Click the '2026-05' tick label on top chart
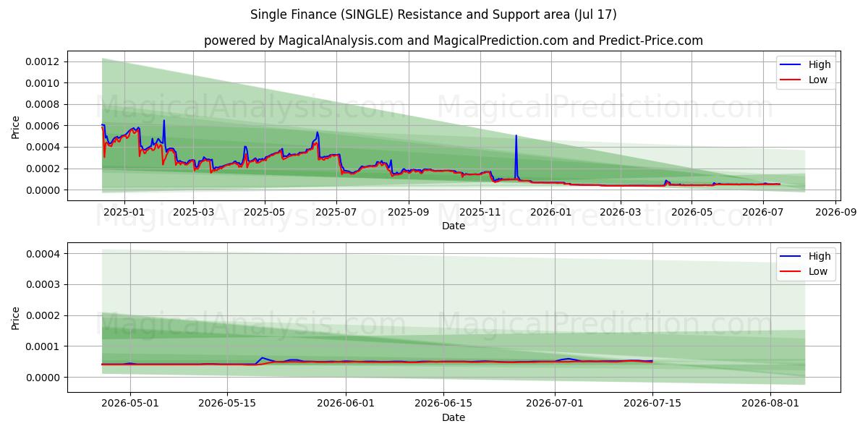 coord(692,213)
